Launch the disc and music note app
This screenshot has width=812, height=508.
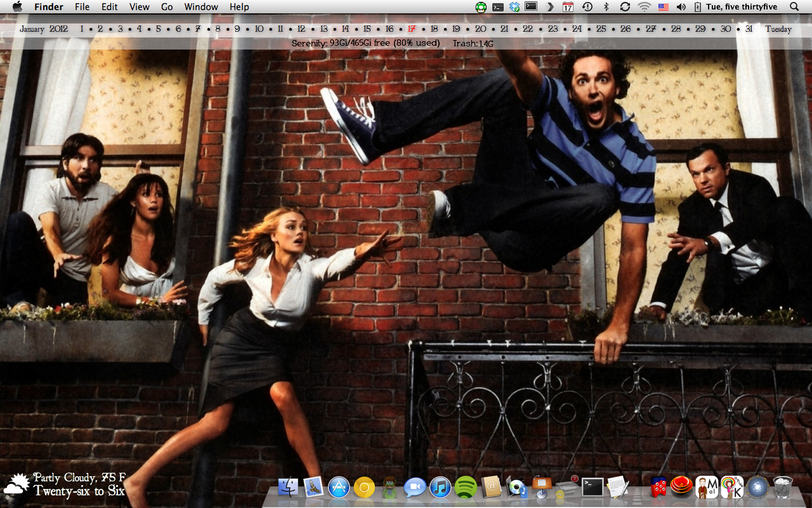[516, 487]
